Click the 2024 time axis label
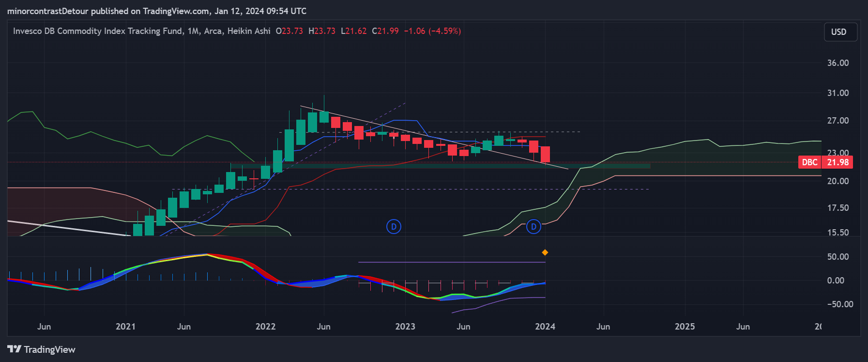The height and width of the screenshot is (362, 868). click(545, 327)
